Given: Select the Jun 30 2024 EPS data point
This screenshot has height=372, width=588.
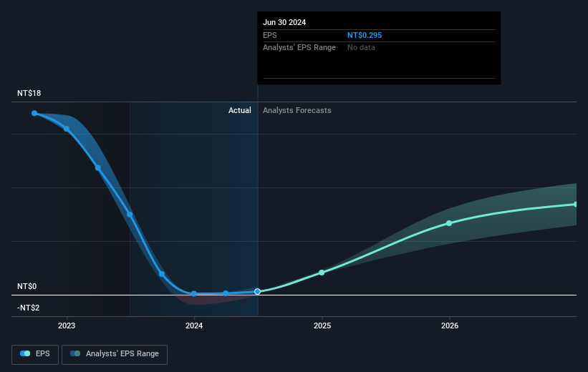Looking at the screenshot, I should click(x=257, y=291).
